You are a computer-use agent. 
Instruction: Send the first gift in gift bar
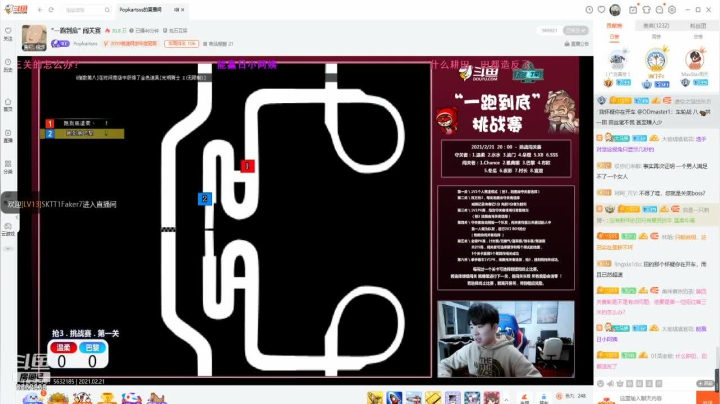pyautogui.click(x=375, y=398)
